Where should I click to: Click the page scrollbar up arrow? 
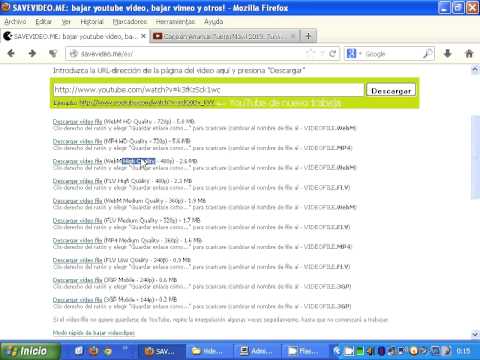[x=475, y=69]
